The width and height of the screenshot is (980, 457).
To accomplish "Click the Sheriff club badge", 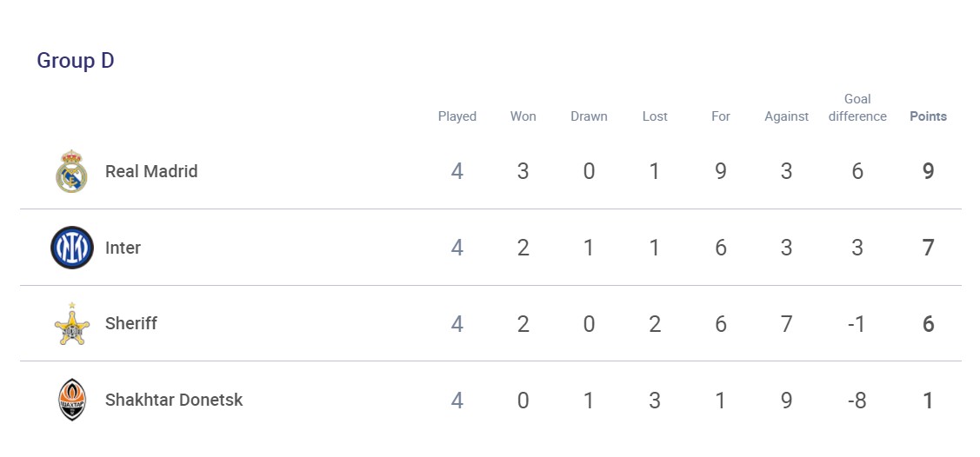I will click(71, 324).
